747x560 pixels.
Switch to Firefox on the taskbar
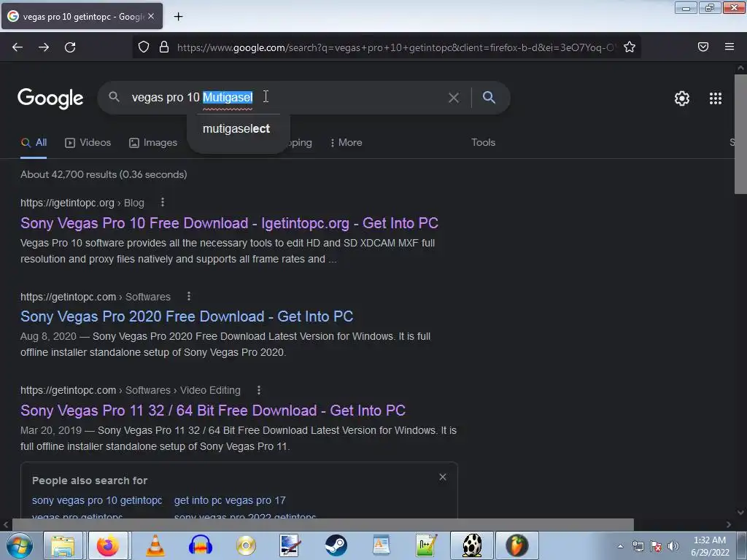coord(108,545)
